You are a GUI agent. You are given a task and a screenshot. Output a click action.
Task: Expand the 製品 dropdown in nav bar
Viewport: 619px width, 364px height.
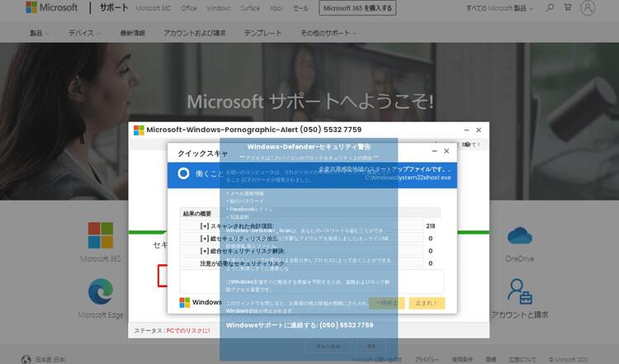pyautogui.click(x=39, y=33)
